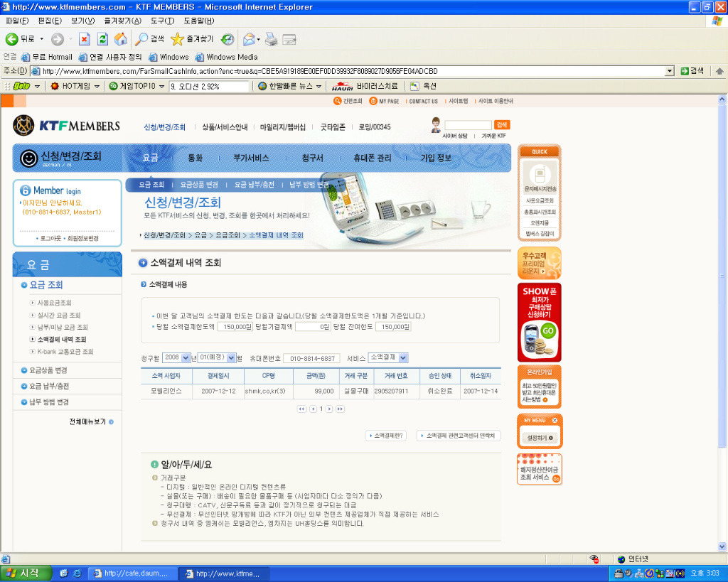The width and height of the screenshot is (728, 582).
Task: Open Back button history dropdown arrow
Action: pyautogui.click(x=42, y=39)
